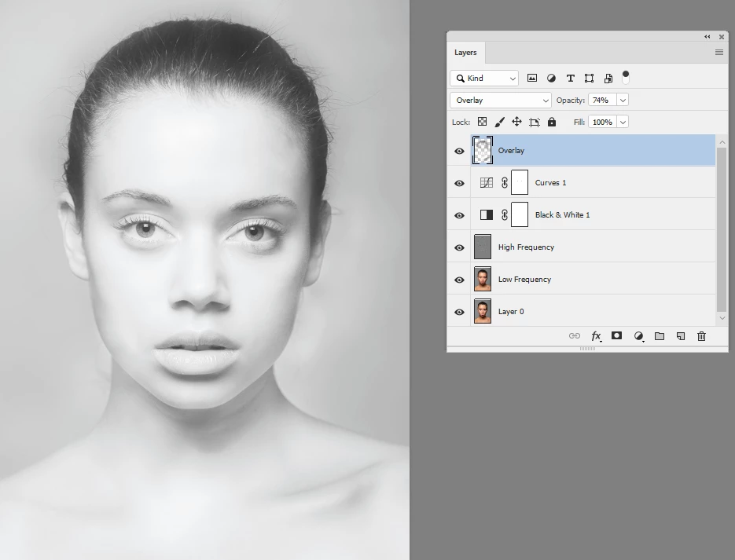Select the Curves 1 layer mask thumbnail
Screen dimensions: 735x560
pos(520,182)
